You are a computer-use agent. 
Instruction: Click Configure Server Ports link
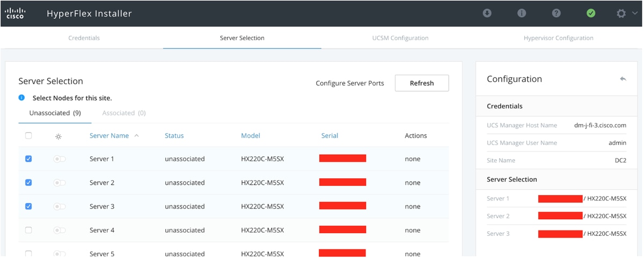350,83
